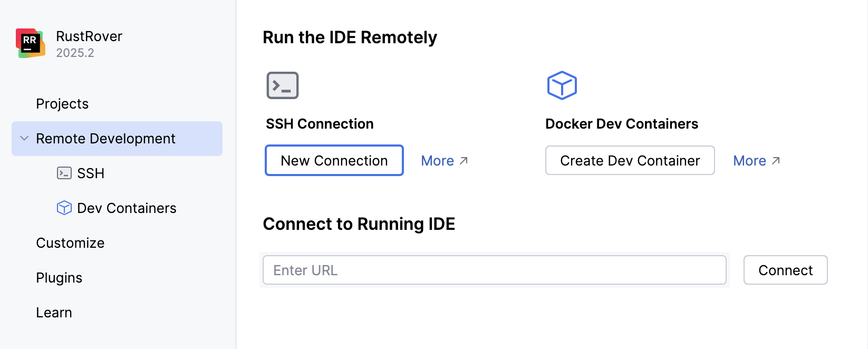The height and width of the screenshot is (349, 868).
Task: Click the RustRover logo icon
Action: (x=30, y=43)
